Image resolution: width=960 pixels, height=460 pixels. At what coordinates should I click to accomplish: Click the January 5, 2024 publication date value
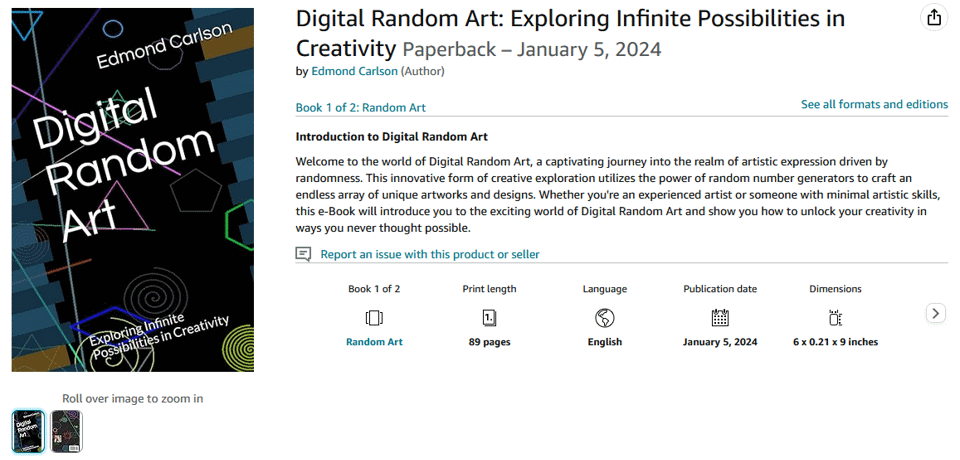point(720,342)
